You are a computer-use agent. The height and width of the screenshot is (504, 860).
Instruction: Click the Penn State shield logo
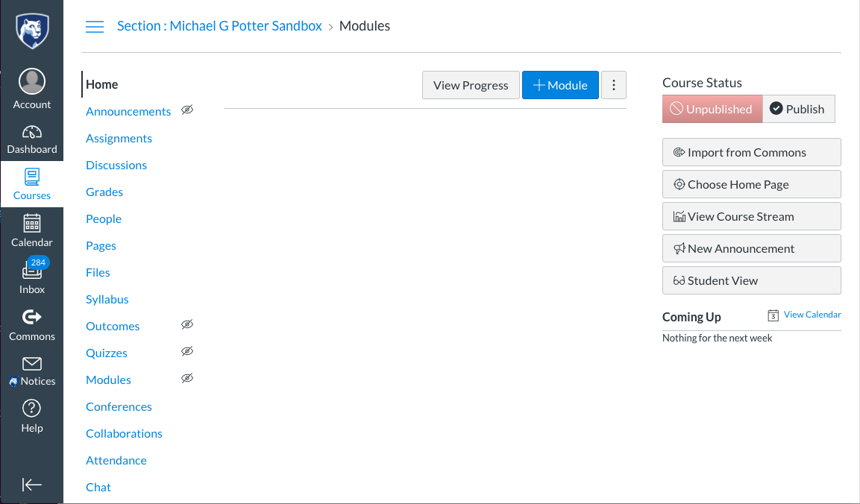point(32,31)
